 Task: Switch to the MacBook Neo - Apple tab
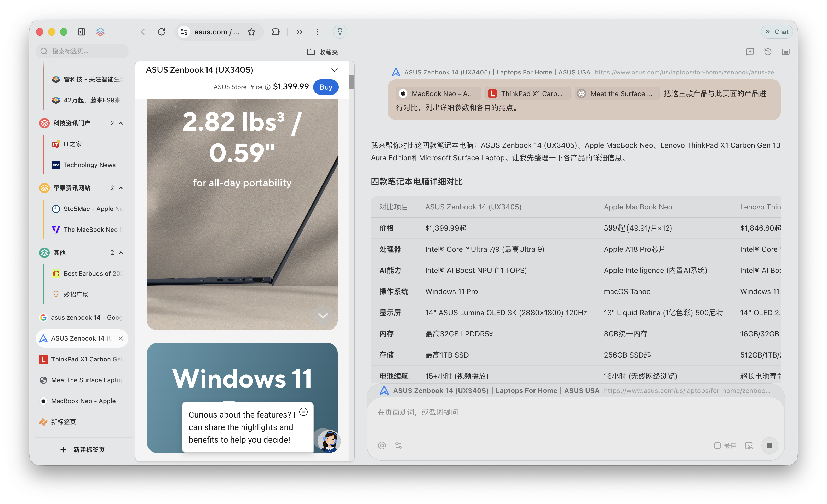tap(83, 401)
